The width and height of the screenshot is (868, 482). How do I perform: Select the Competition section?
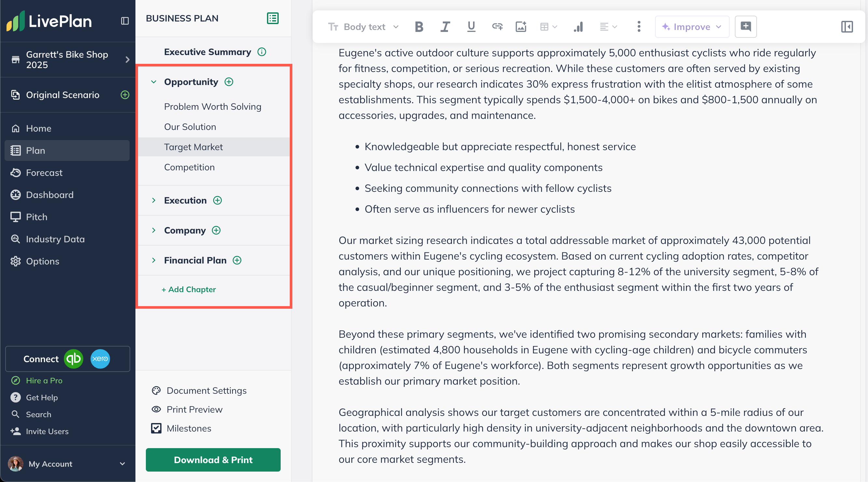pos(189,167)
